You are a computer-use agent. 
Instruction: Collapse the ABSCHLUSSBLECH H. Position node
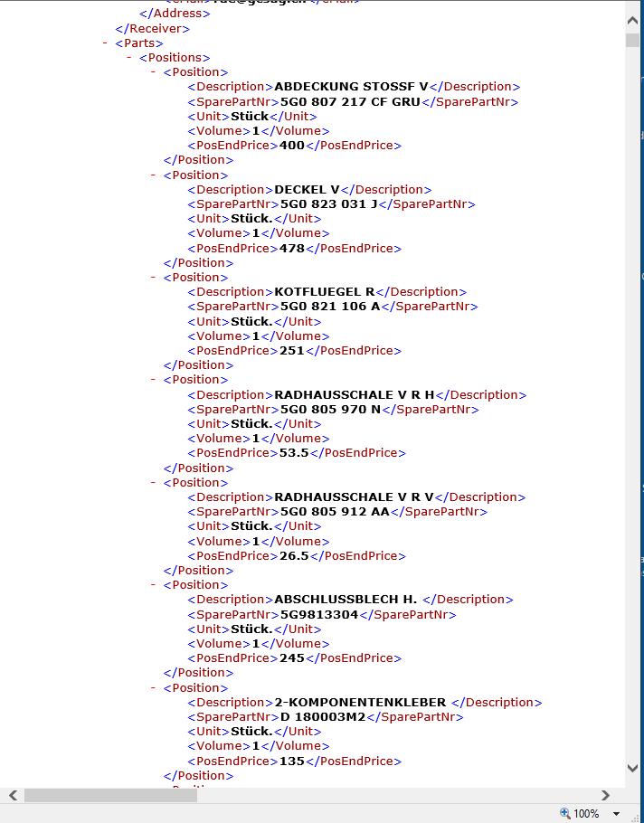[x=155, y=585]
